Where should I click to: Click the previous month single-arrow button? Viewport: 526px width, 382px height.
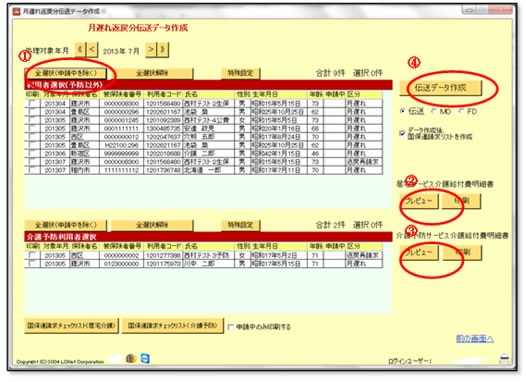click(x=92, y=50)
